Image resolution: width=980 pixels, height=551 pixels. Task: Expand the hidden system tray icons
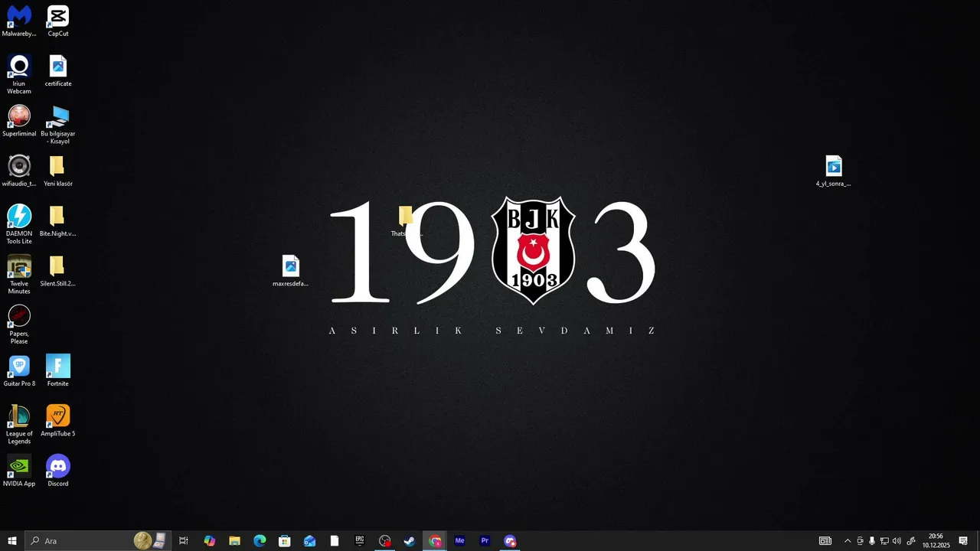point(848,541)
